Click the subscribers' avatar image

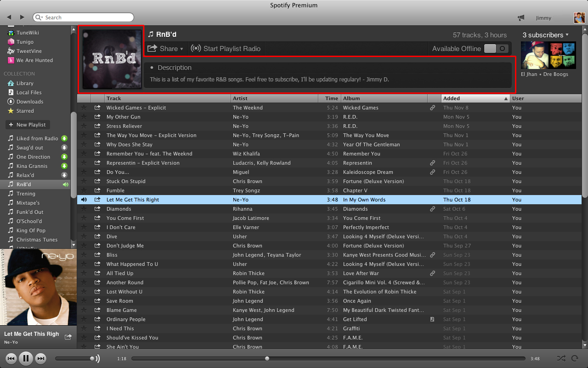point(548,55)
